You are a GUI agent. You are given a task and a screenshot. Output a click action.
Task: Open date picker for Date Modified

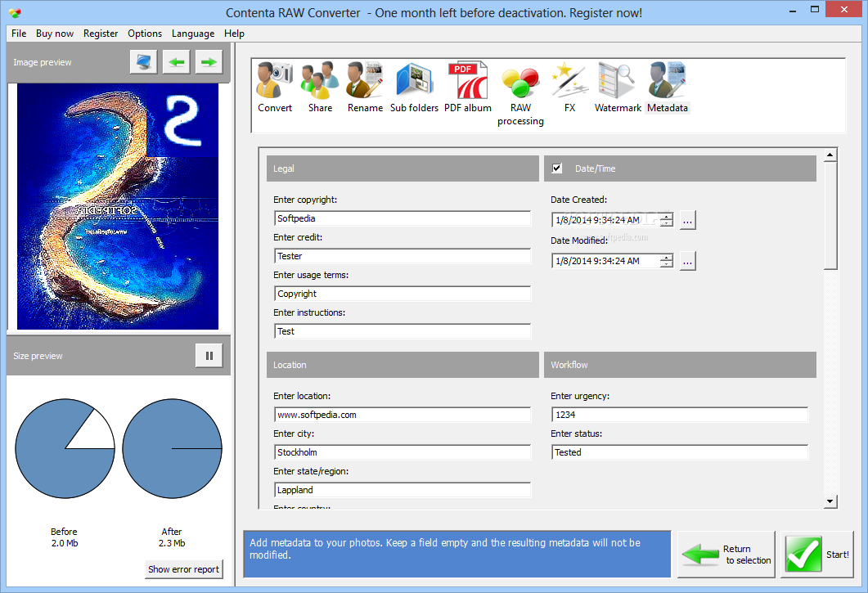[x=687, y=262]
